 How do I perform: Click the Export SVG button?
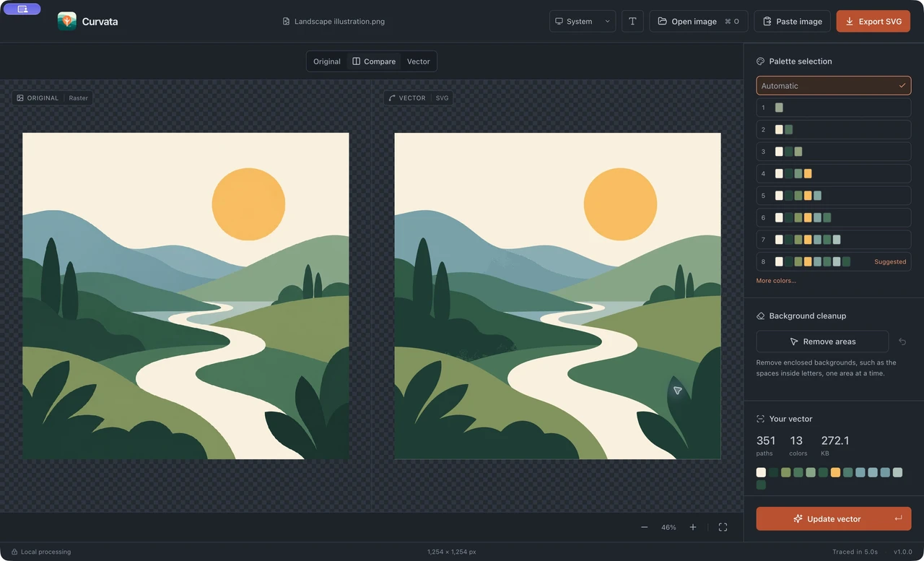[873, 21]
